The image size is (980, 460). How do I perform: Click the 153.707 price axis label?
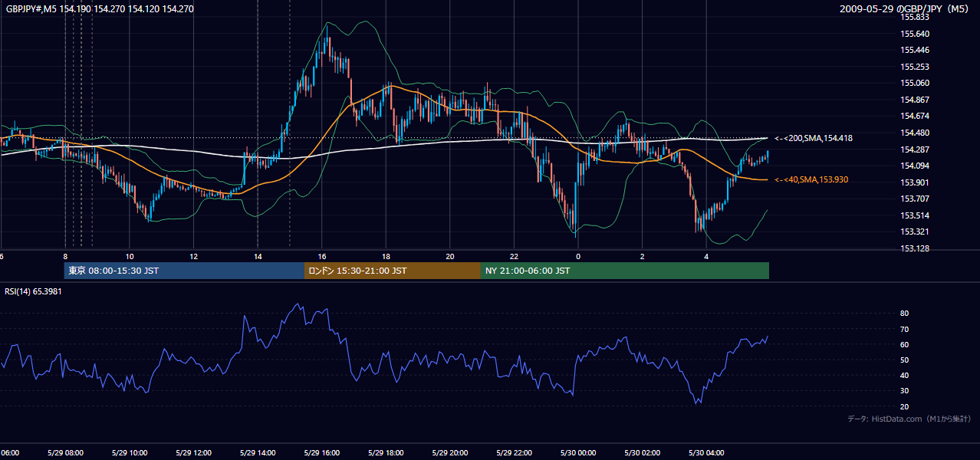pos(915,199)
